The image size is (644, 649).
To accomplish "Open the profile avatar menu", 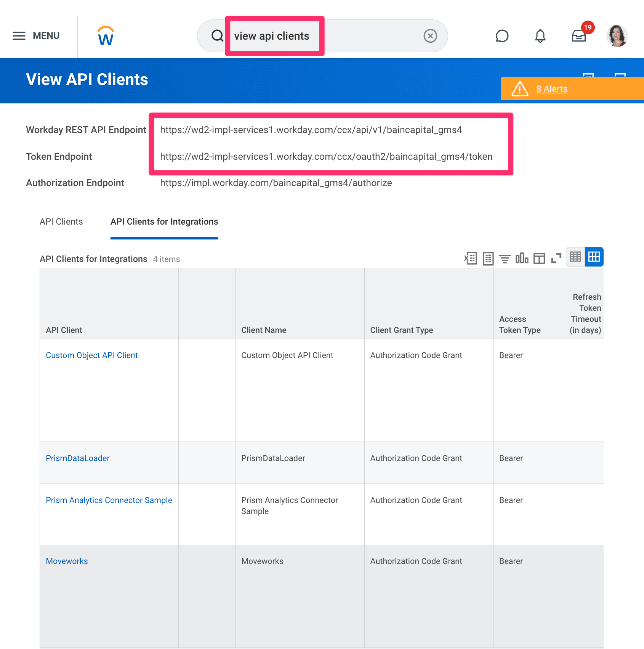I will click(x=617, y=36).
